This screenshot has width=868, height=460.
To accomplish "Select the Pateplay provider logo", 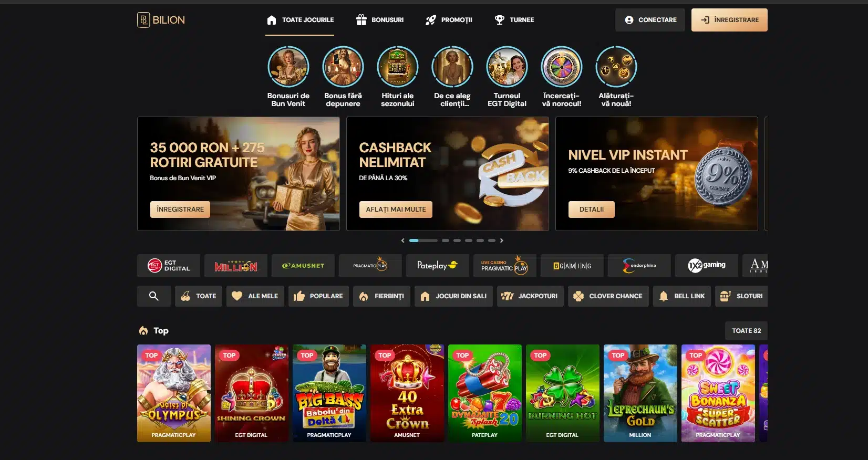I will pos(438,266).
